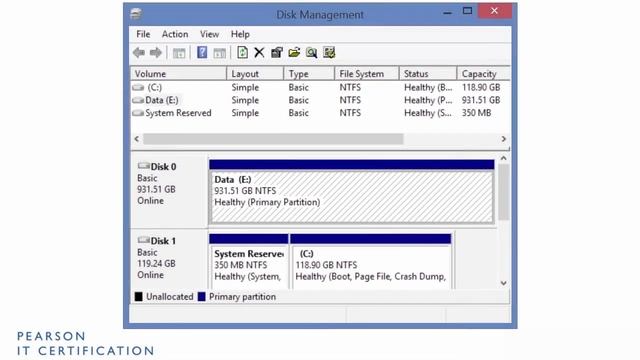The height and width of the screenshot is (360, 640).
Task: Select the Data (E:) volume row
Action: tap(320, 100)
